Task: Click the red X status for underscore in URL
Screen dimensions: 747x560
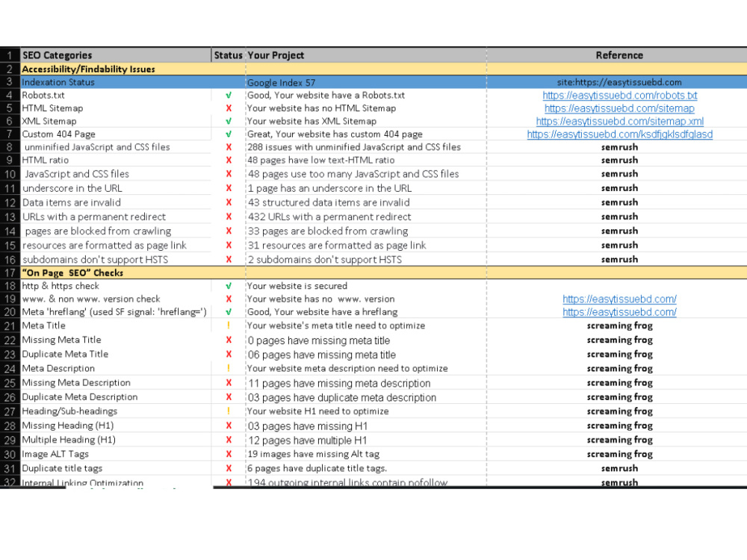Action: (229, 188)
